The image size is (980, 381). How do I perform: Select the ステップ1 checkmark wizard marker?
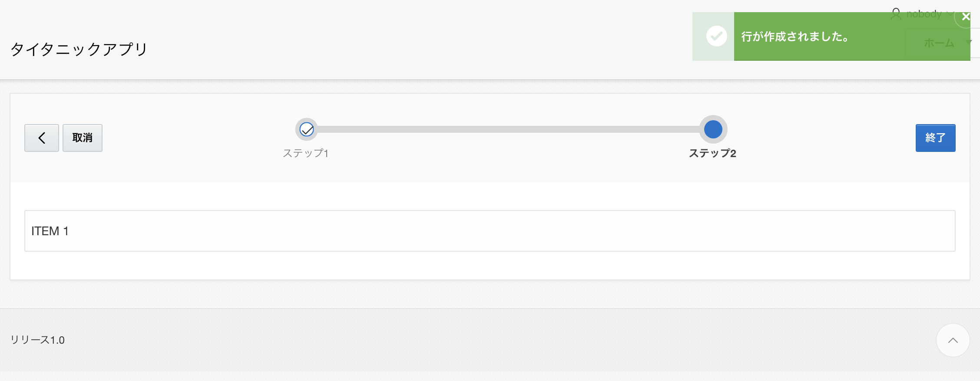307,129
